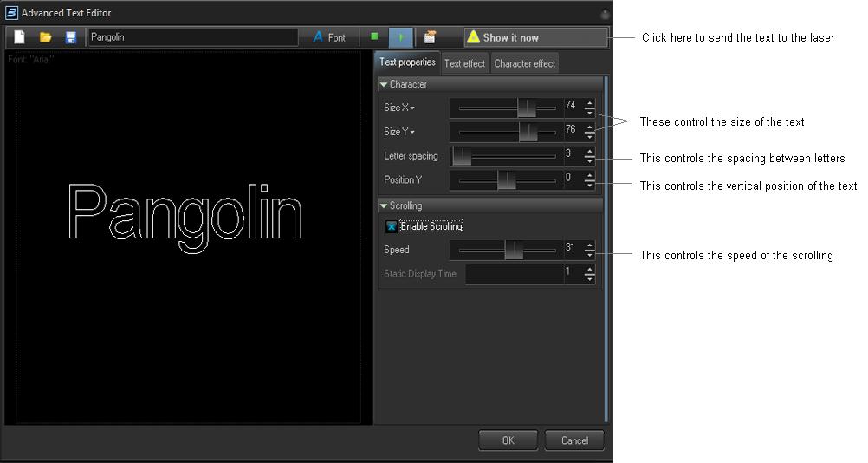
Task: Switch to the Character effect tab
Action: (524, 63)
